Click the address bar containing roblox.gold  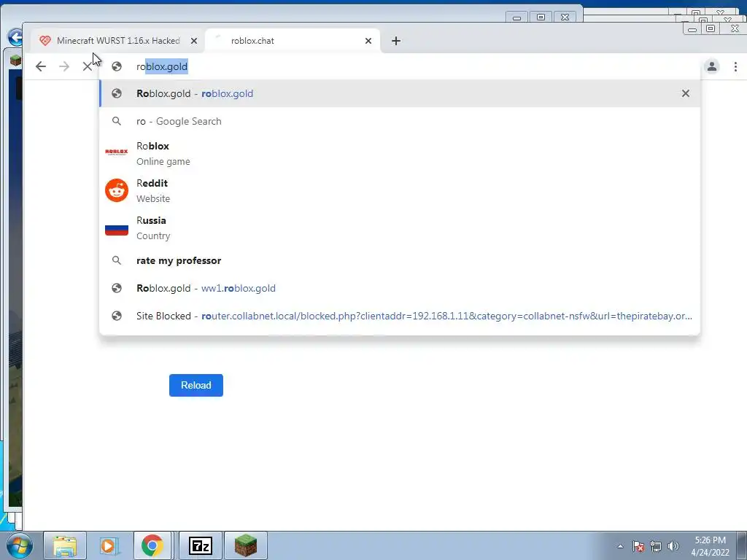click(400, 66)
